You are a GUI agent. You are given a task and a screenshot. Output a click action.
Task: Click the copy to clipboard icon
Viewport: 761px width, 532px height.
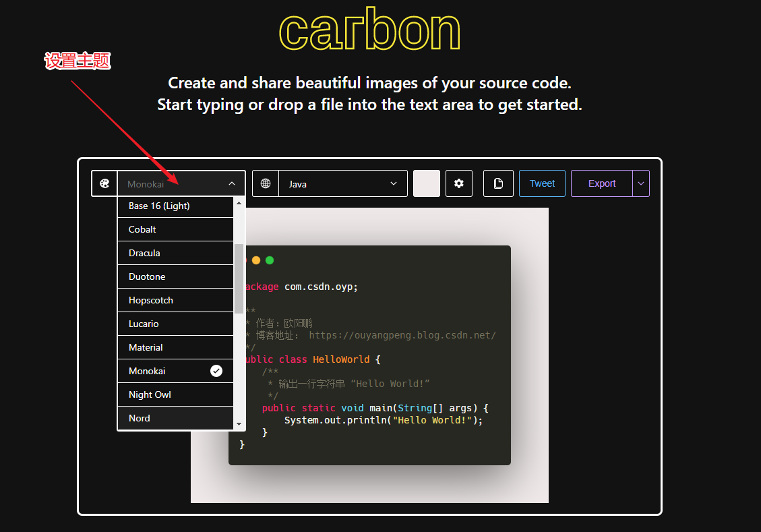tap(498, 183)
